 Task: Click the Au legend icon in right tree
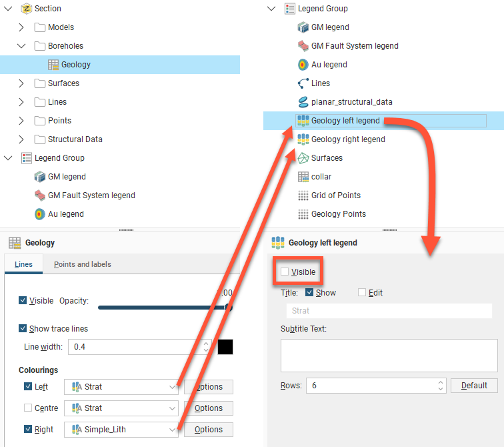(x=303, y=65)
